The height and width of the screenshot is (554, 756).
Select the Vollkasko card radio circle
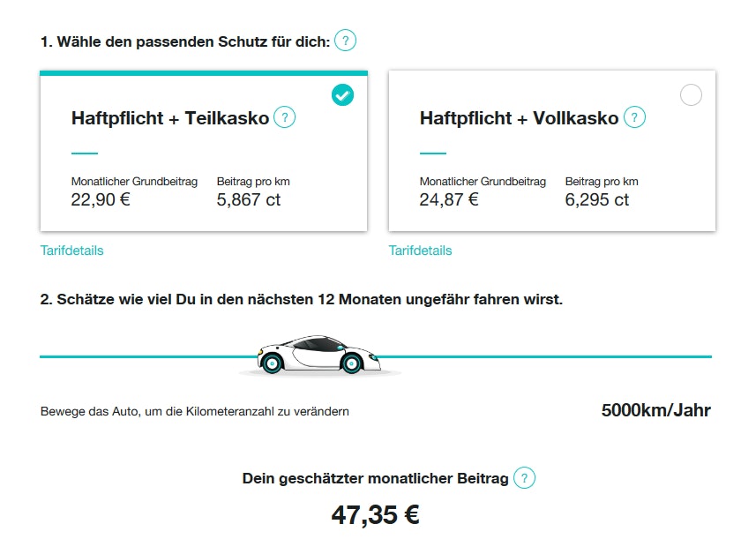(x=691, y=95)
